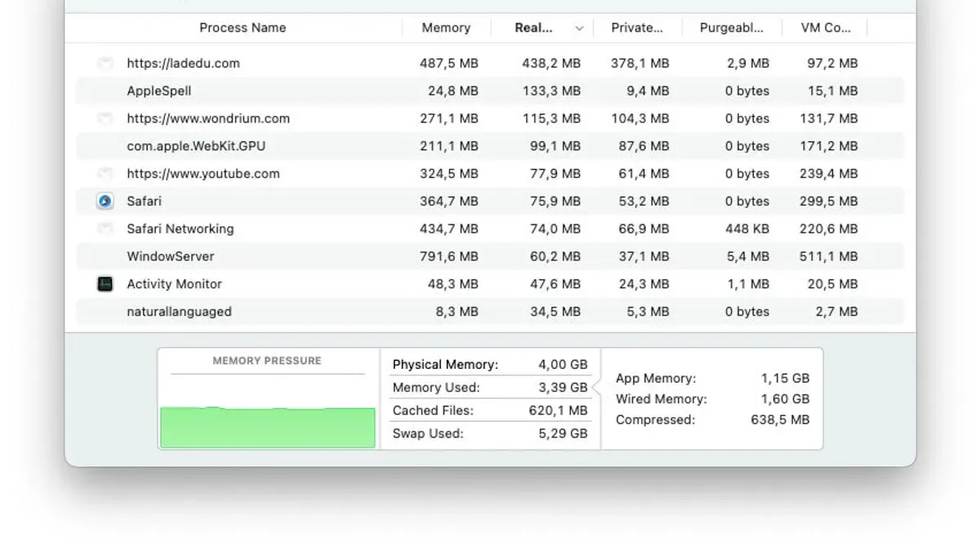Click the 133,3 MB AppleSpell real memory

(x=551, y=91)
